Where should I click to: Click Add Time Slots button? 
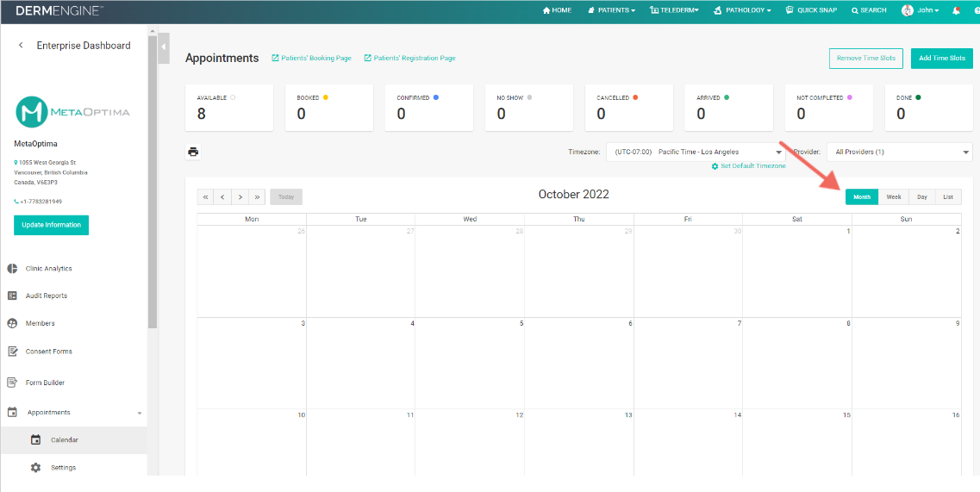942,58
